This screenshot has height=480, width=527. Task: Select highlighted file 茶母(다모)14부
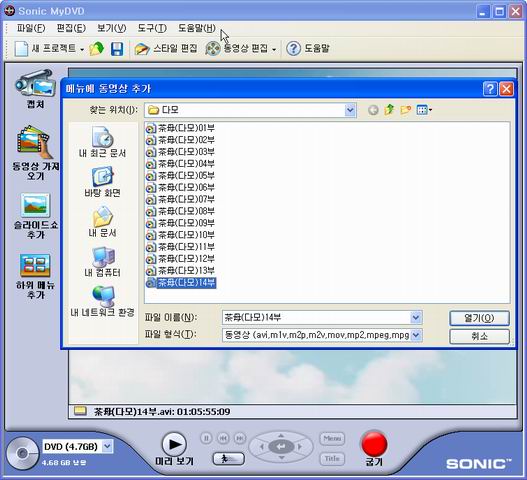coord(181,283)
